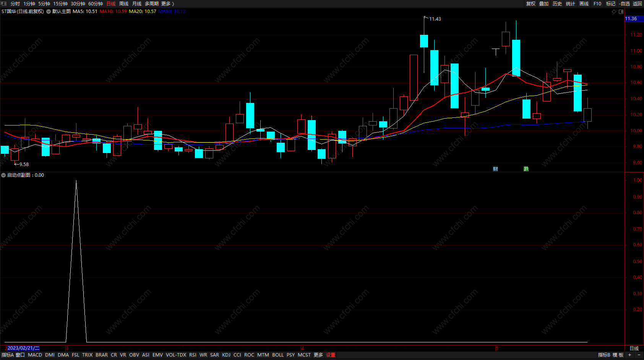644x360 pixels.
Task: Select the 窗口 tab in the bottom bar
Action: point(20,355)
